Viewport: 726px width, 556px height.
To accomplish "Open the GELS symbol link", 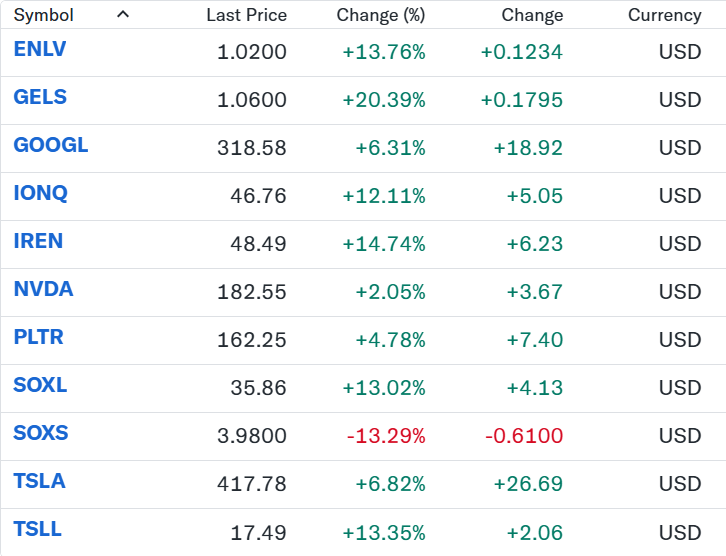I will tap(40, 97).
